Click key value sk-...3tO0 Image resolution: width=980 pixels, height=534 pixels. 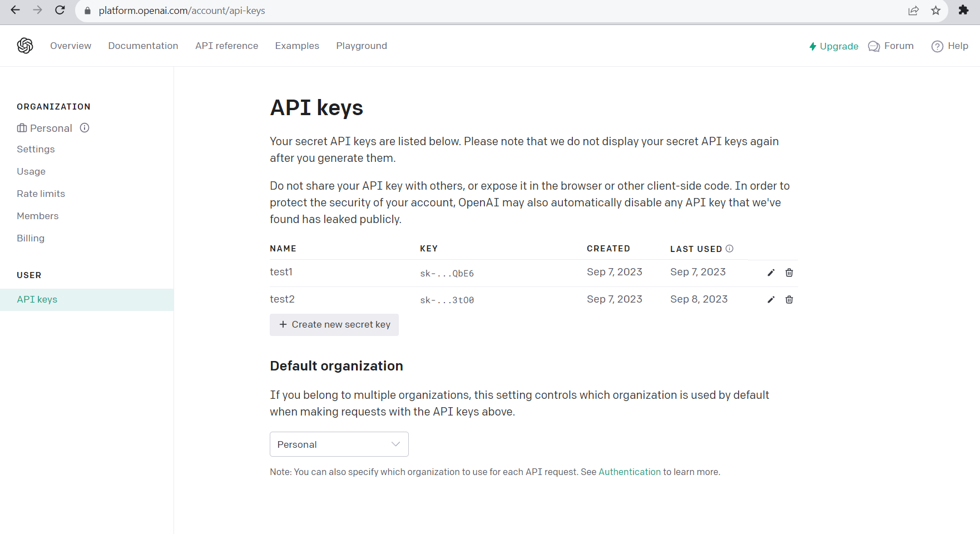(x=447, y=300)
